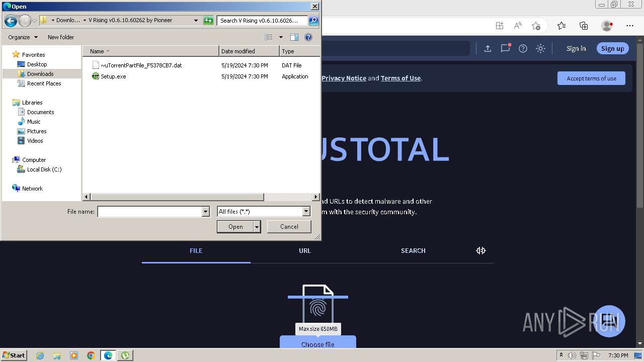Click VirusTotal upload file icon
The width and height of the screenshot is (644, 362).
coord(488,48)
